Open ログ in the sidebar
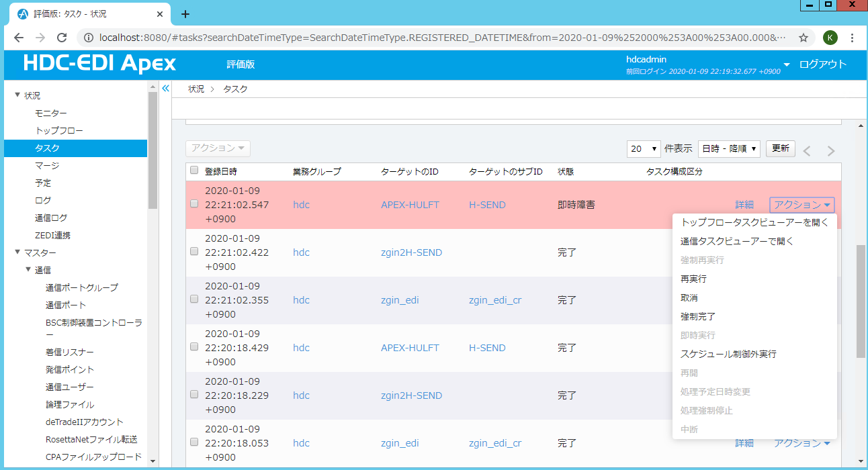The image size is (868, 470). click(43, 200)
